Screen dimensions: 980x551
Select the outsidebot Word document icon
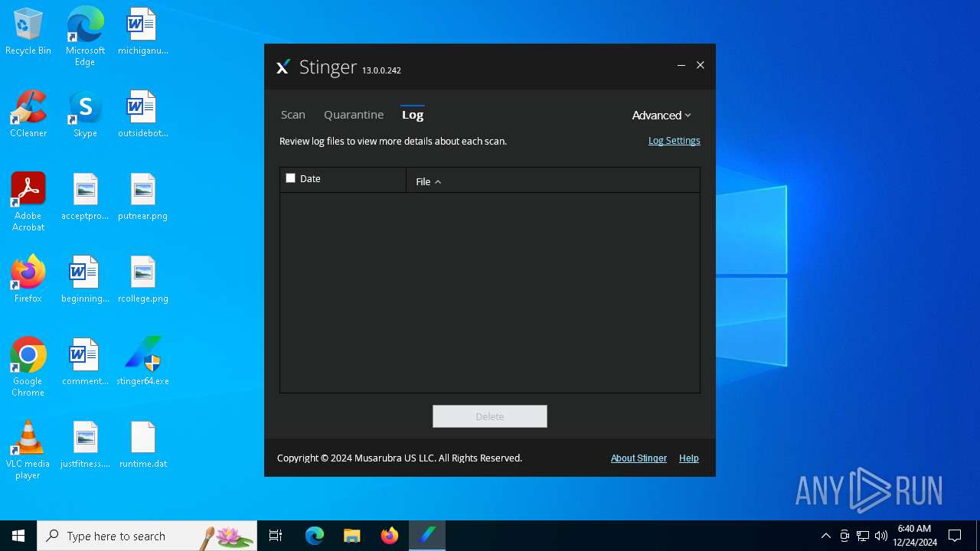coord(142,115)
